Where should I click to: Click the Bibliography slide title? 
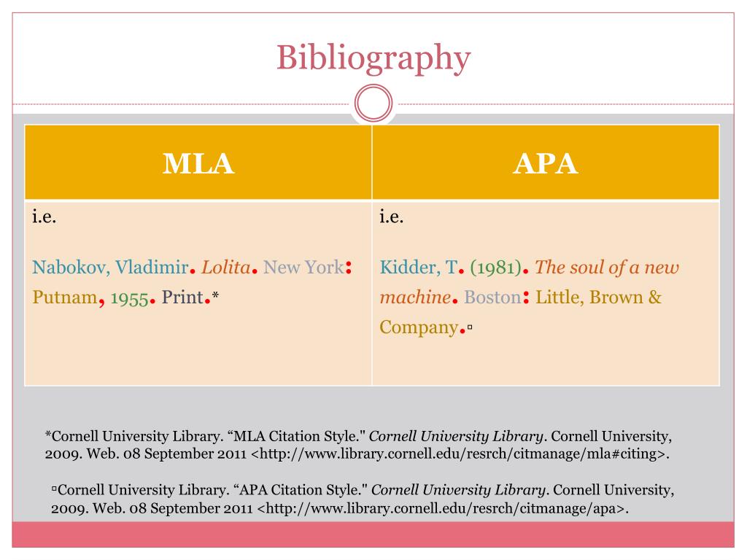(373, 58)
